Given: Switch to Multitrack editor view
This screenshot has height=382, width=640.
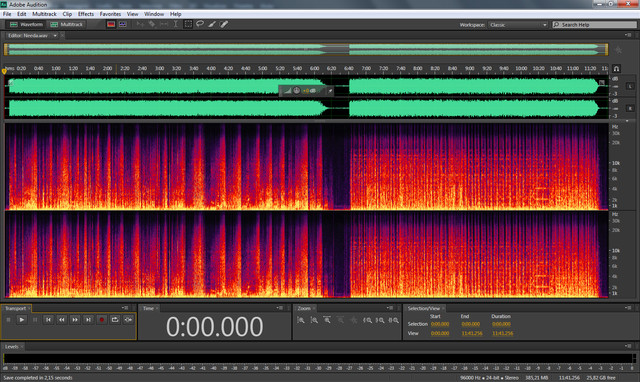Looking at the screenshot, I should click(x=66, y=24).
